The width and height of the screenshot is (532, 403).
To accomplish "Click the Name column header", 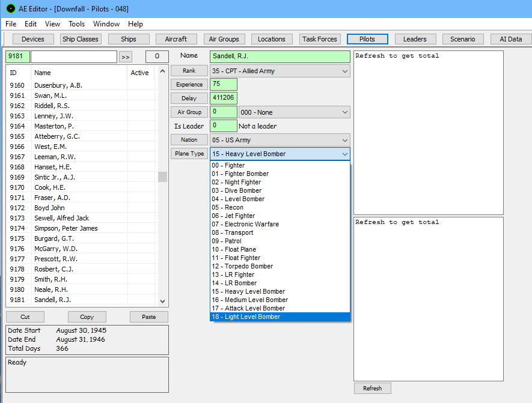I will pos(79,73).
